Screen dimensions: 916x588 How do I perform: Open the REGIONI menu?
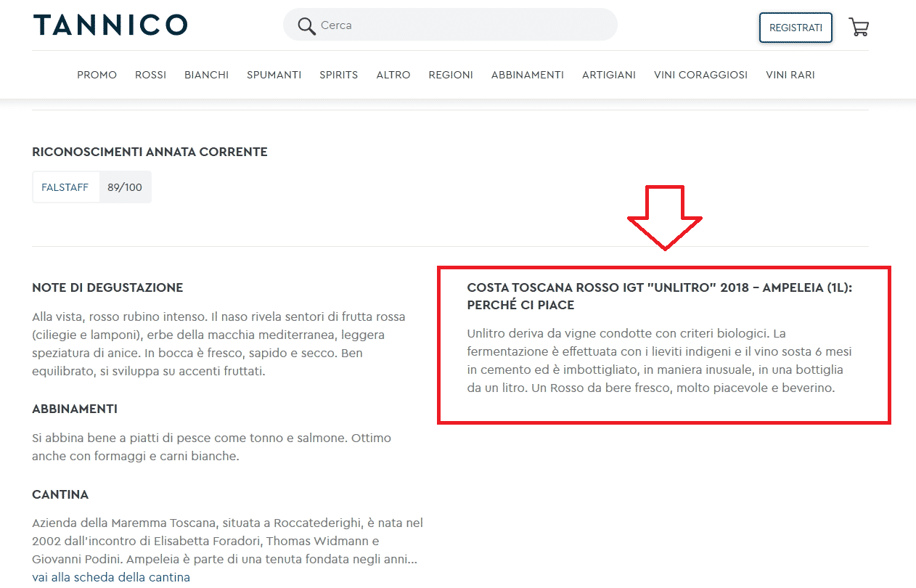(451, 75)
